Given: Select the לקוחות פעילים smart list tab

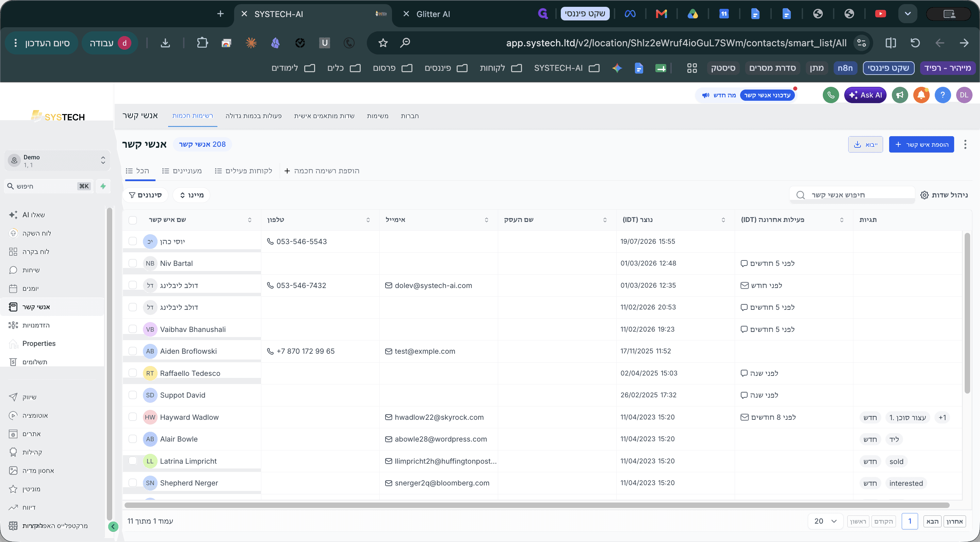Looking at the screenshot, I should coord(244,171).
